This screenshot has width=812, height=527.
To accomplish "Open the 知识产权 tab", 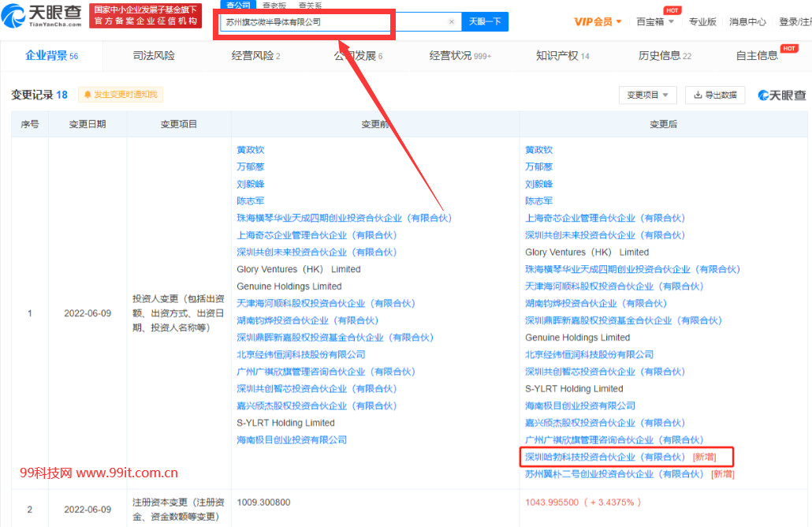I will (x=562, y=56).
